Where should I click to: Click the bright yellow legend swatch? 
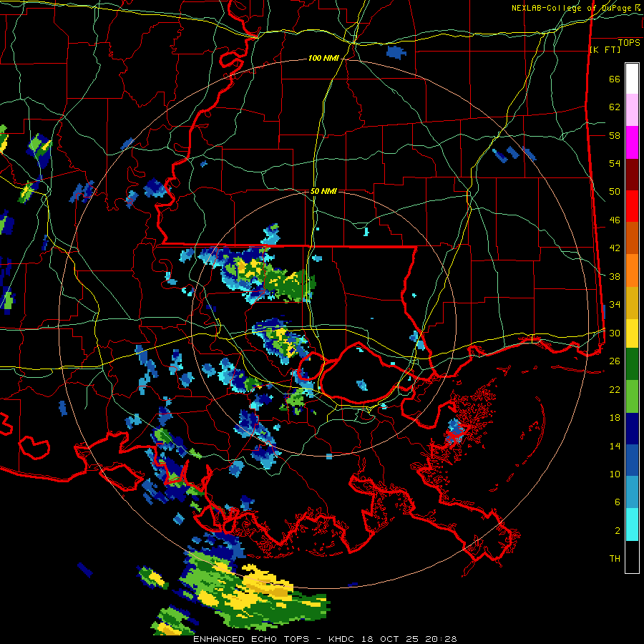click(x=632, y=333)
